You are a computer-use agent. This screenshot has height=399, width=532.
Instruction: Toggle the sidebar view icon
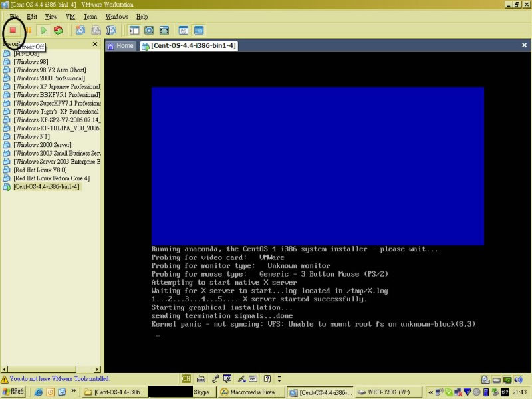(x=134, y=30)
